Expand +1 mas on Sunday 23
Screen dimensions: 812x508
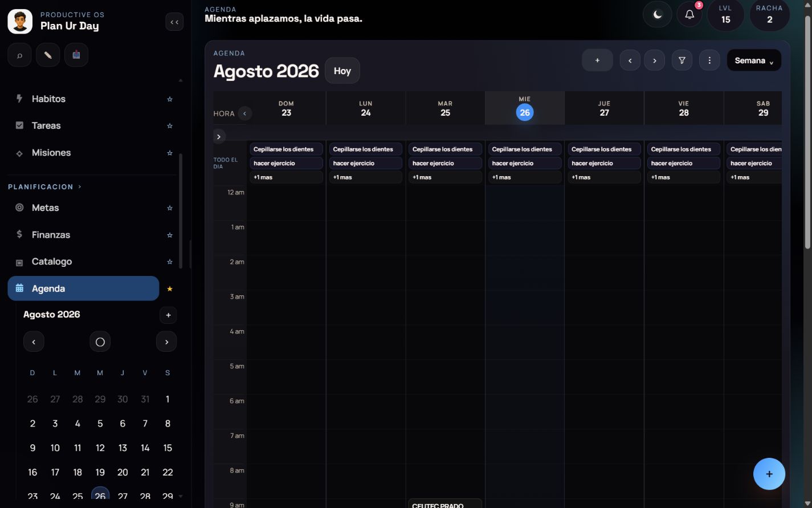pyautogui.click(x=286, y=177)
